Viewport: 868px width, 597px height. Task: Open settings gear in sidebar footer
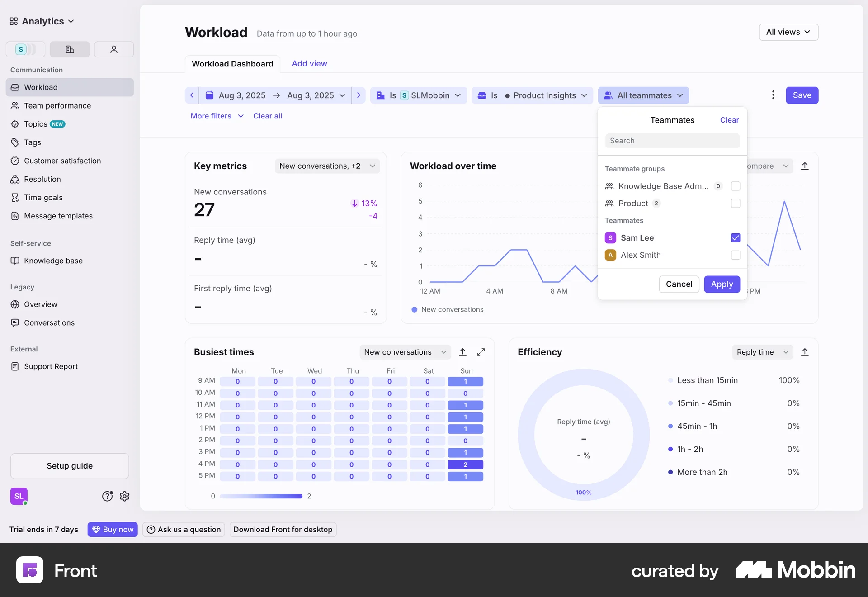(125, 496)
